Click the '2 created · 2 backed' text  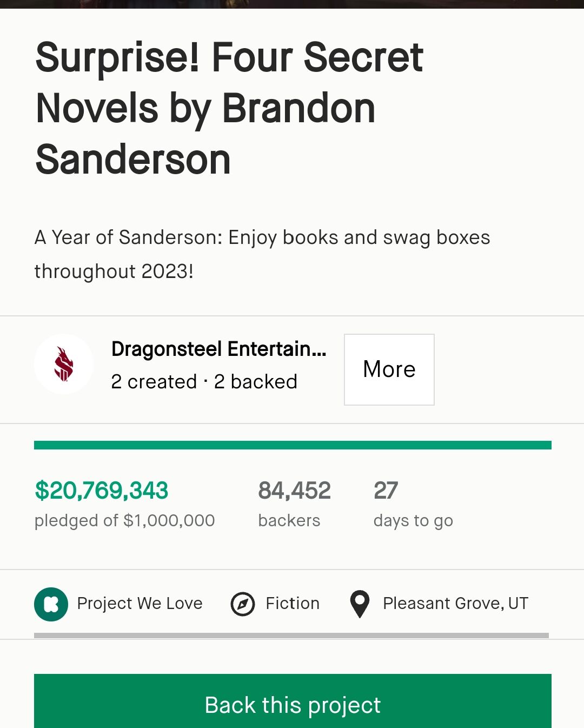204,382
